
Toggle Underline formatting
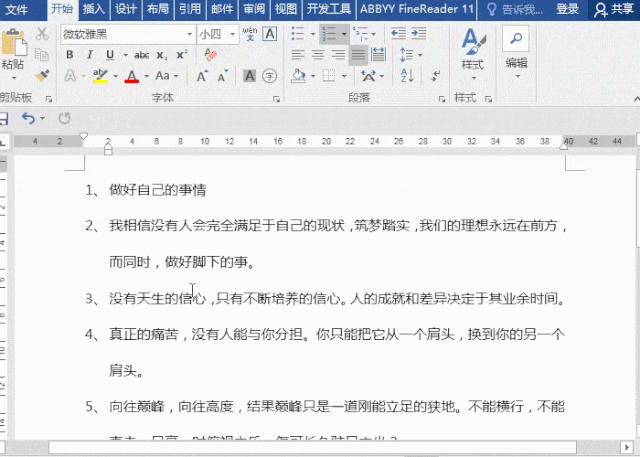pyautogui.click(x=110, y=55)
